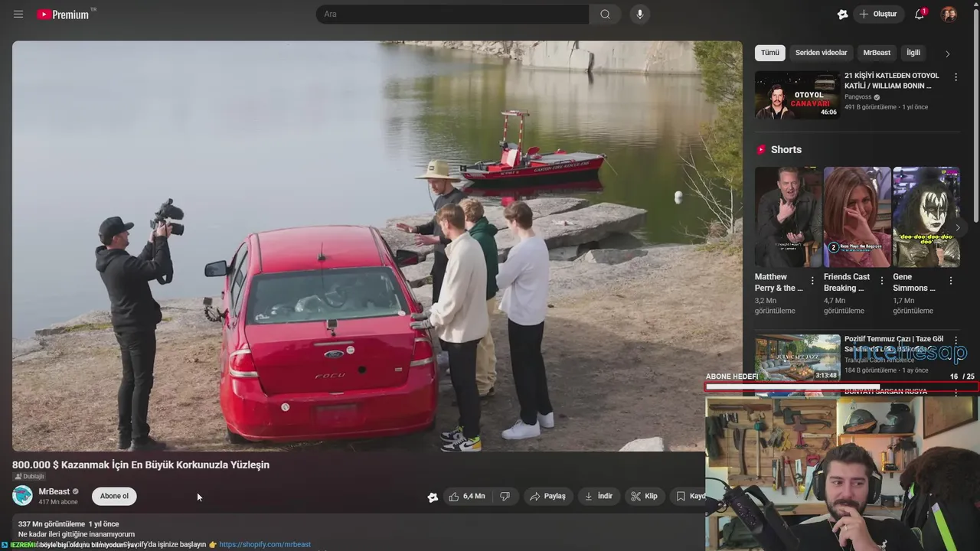Focus the Ara search field
Image resolution: width=980 pixels, height=551 pixels.
click(452, 14)
